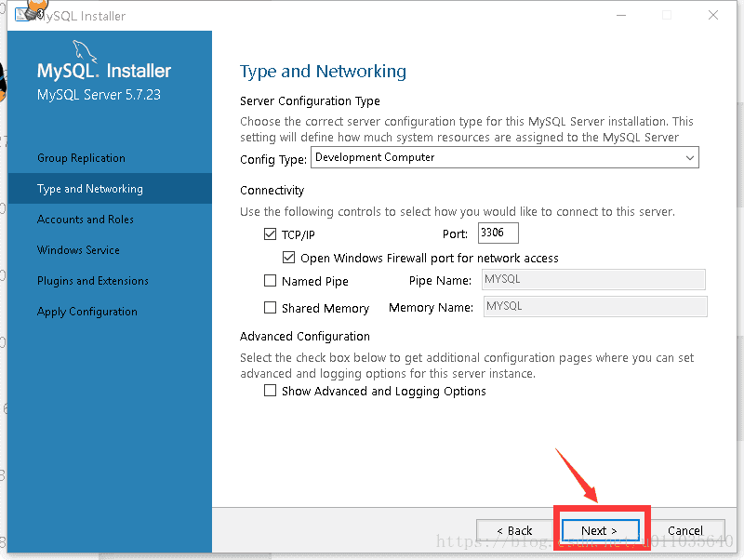
Task: Enable the Shared Memory checkbox
Action: click(270, 308)
